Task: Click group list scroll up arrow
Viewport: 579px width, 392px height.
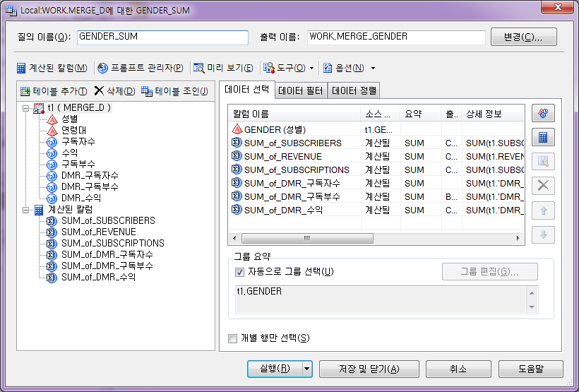Action: [532, 293]
